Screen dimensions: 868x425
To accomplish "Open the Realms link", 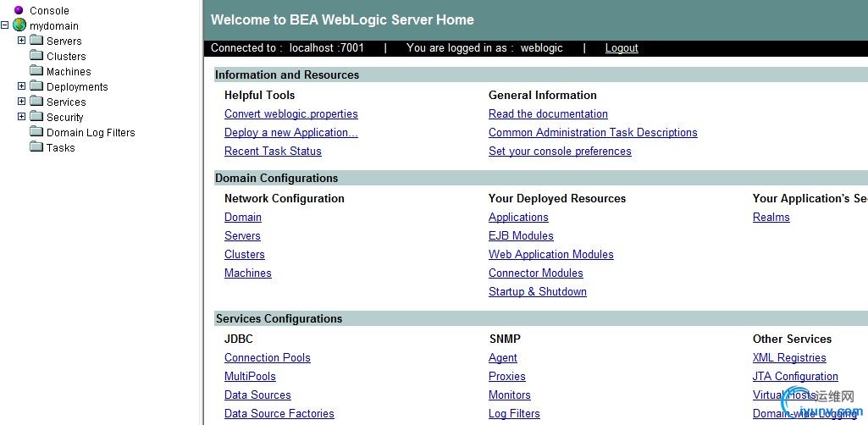I will pos(771,218).
